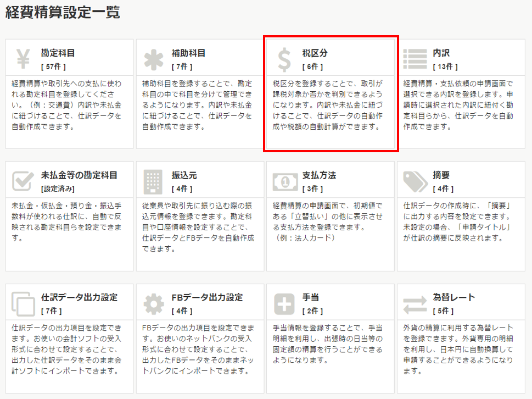Click the exchange arrows icon for 為替レート
Screen dimensions: 532x399
point(415,303)
